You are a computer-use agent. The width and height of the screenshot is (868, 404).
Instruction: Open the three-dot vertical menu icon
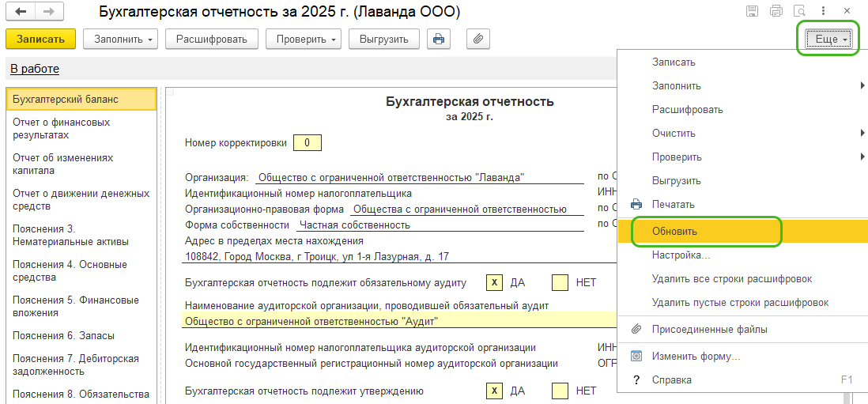click(x=823, y=11)
